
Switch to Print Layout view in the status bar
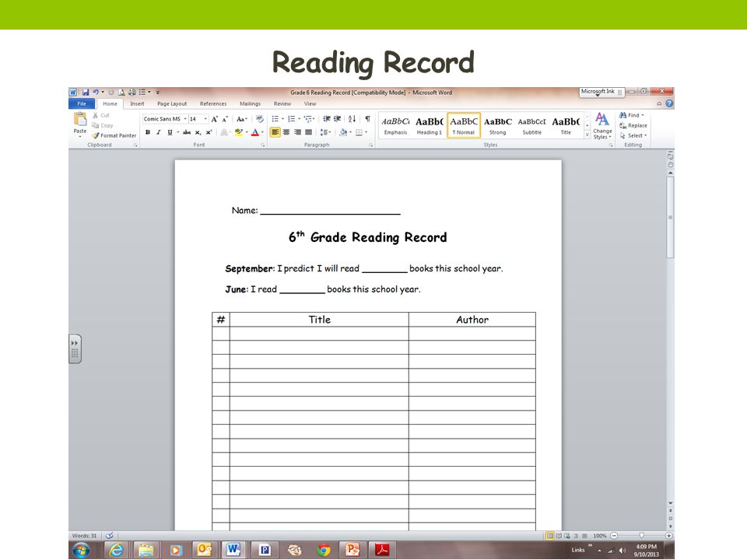[550, 536]
